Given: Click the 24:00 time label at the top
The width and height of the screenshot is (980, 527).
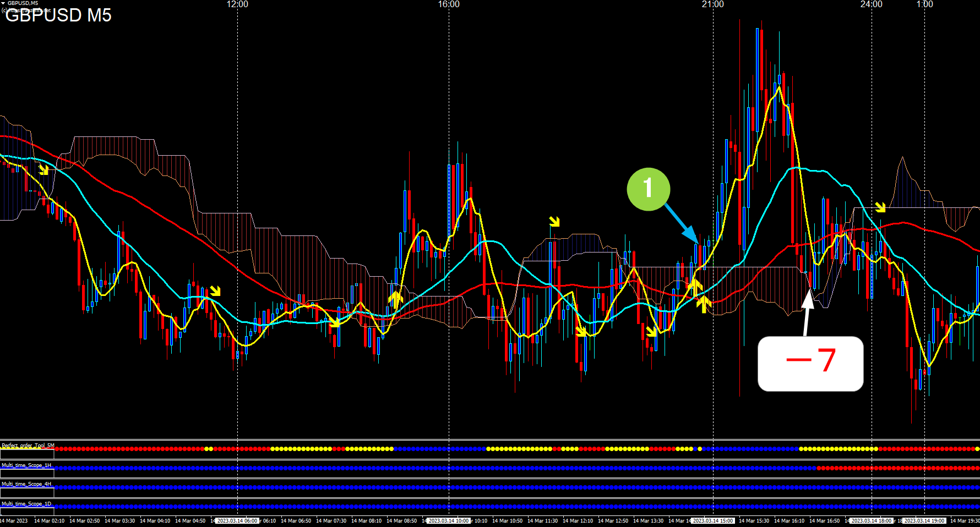Looking at the screenshot, I should click(x=872, y=4).
